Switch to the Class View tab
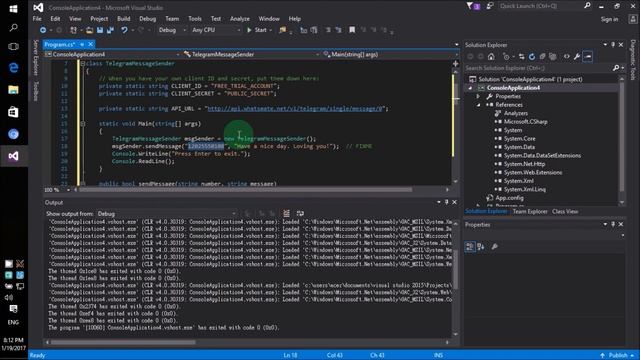This screenshot has width=640, height=360. click(x=565, y=211)
